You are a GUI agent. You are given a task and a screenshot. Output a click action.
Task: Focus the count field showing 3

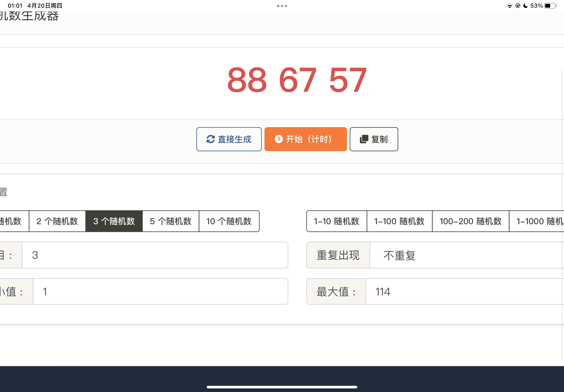[x=155, y=255]
